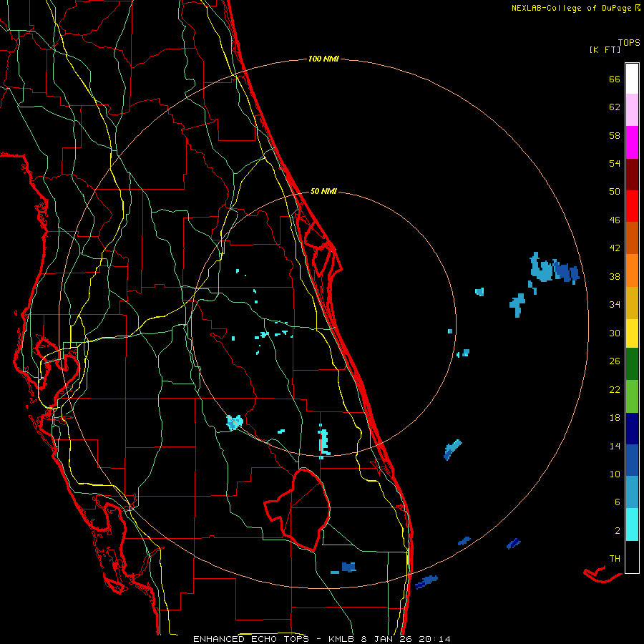Click the ENHANCED ECHO TOPS caption

tap(251, 639)
